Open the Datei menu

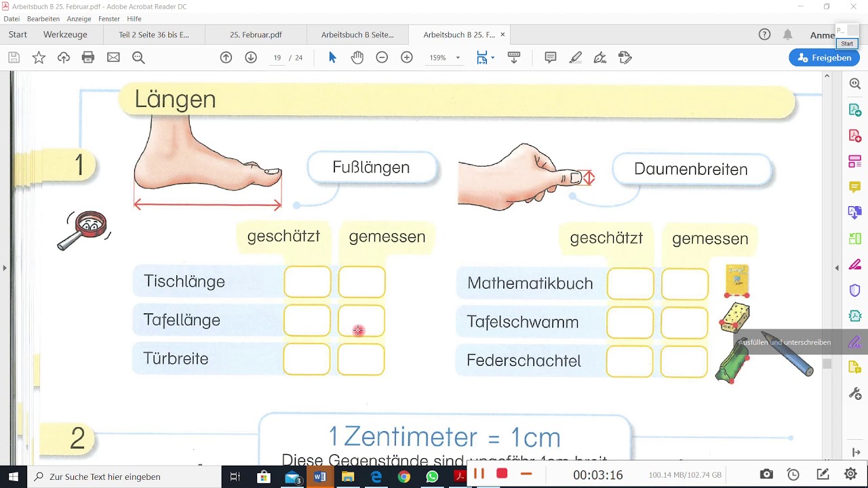(x=12, y=19)
